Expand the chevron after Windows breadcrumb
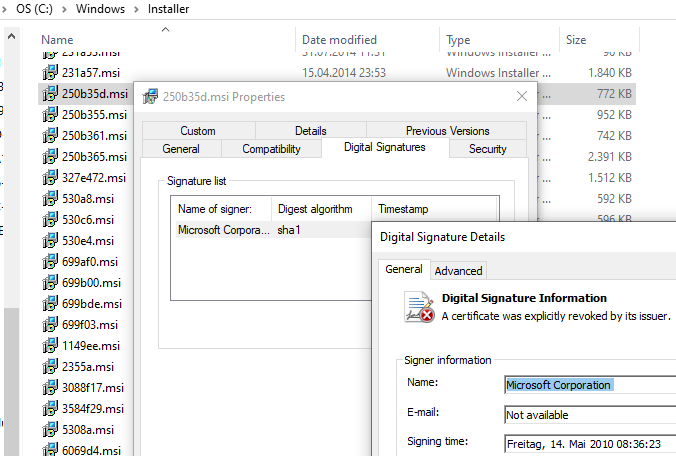Viewport: 676px width, 456px height. click(x=136, y=9)
